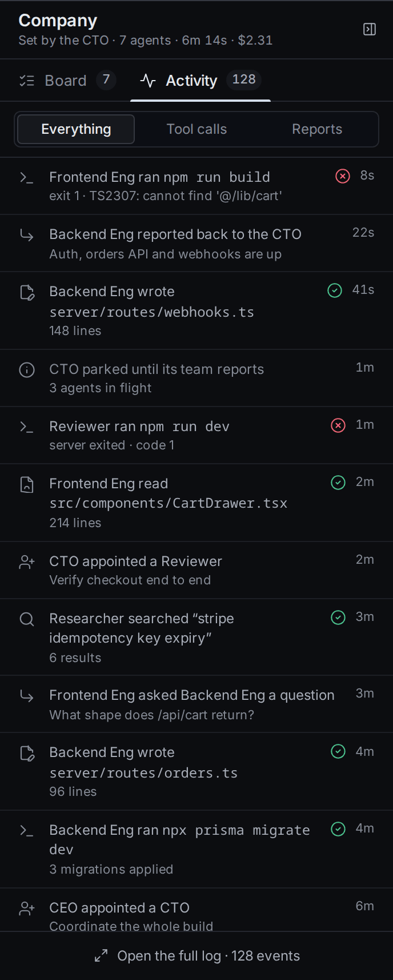Click green success icon on webhooks.ts row

click(x=335, y=290)
